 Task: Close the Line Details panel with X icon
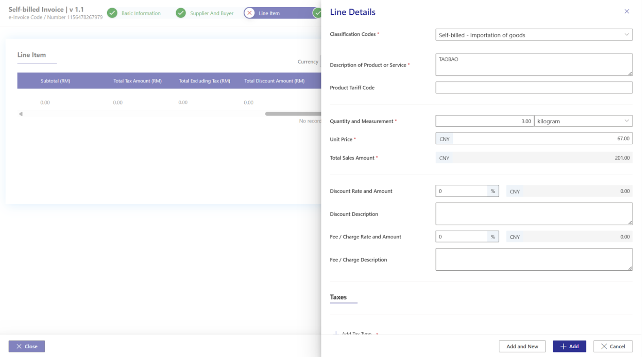[626, 11]
